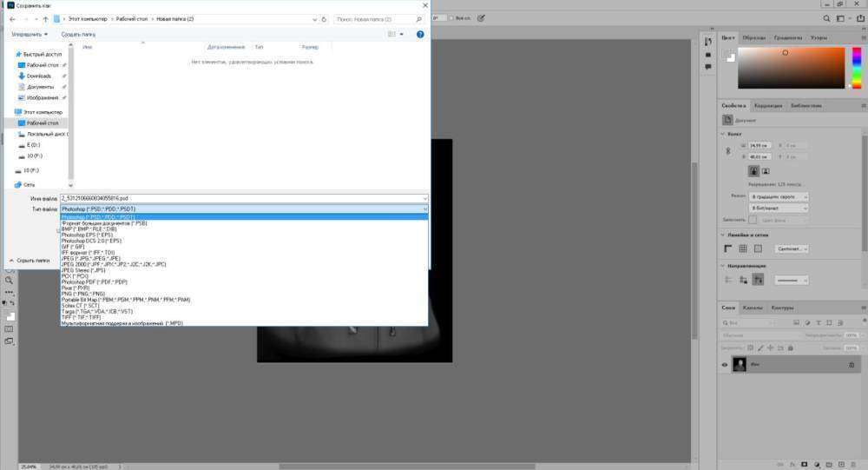The image size is (868, 470).
Task: Click the add layer mask icon
Action: 806,463
